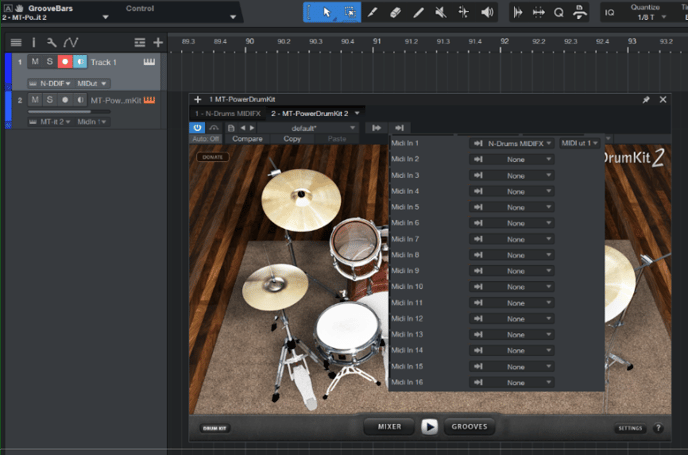Open Midi In 1 N-Drums MIDIFX dropdown
Viewport: 688px width, 455px height.
[x=512, y=143]
